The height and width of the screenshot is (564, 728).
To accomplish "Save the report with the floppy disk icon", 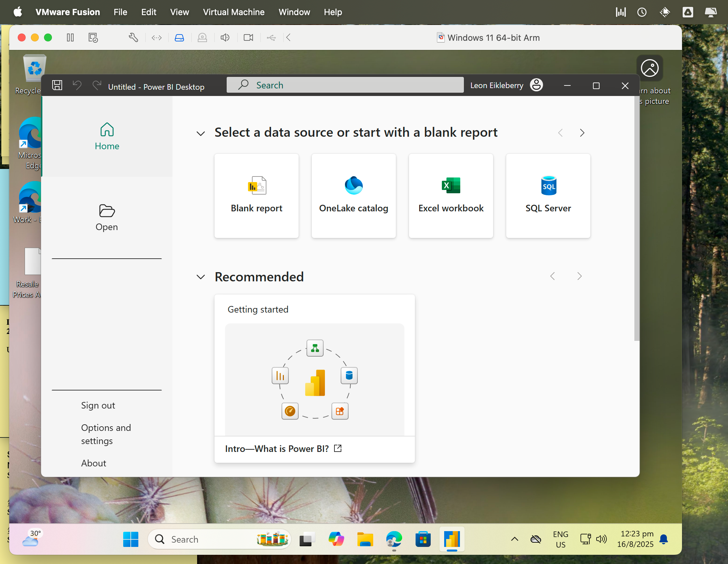I will [x=57, y=85].
